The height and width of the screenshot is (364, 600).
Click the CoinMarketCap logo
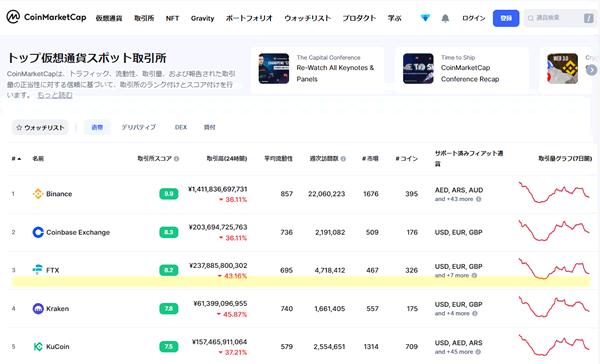(x=46, y=17)
